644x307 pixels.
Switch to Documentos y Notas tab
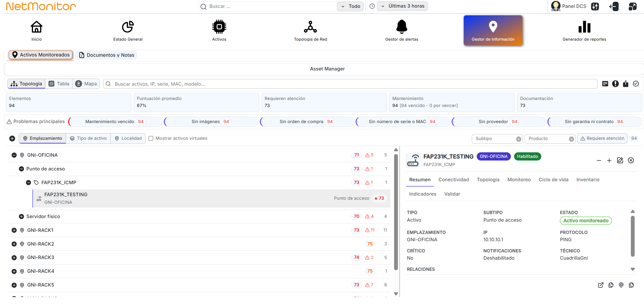[x=107, y=55]
